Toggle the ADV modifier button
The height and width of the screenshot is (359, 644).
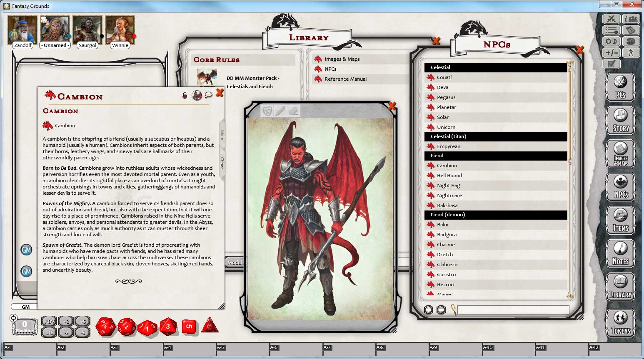[x=49, y=322]
